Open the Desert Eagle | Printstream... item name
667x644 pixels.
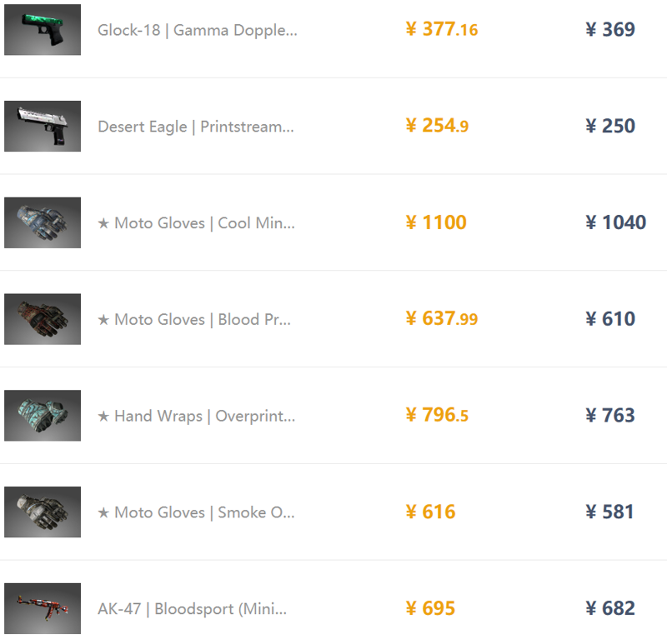(196, 127)
